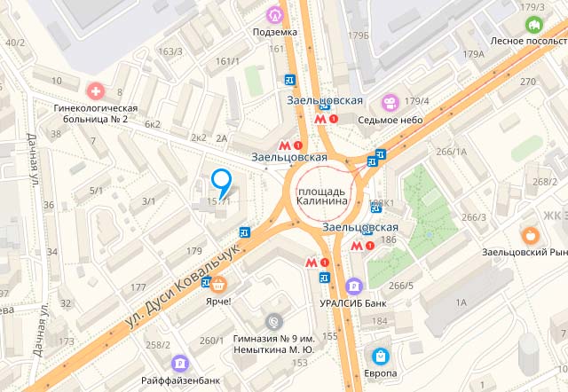Select the large building labeled 1A
568x392 pixels.
[x=461, y=302]
